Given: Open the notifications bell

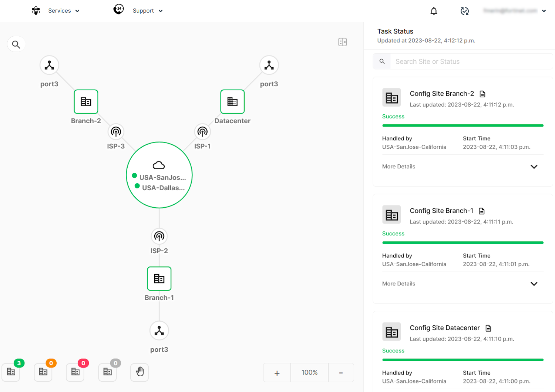Looking at the screenshot, I should (434, 11).
